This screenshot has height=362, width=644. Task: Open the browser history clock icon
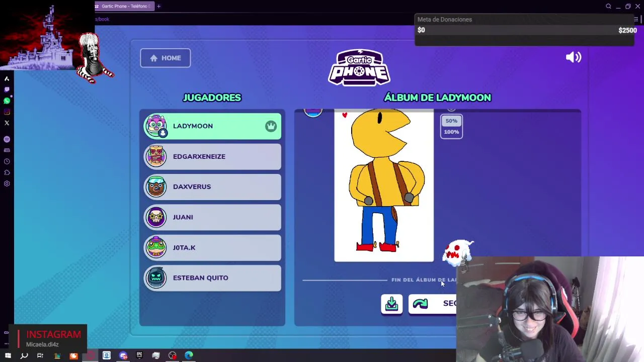tap(7, 161)
